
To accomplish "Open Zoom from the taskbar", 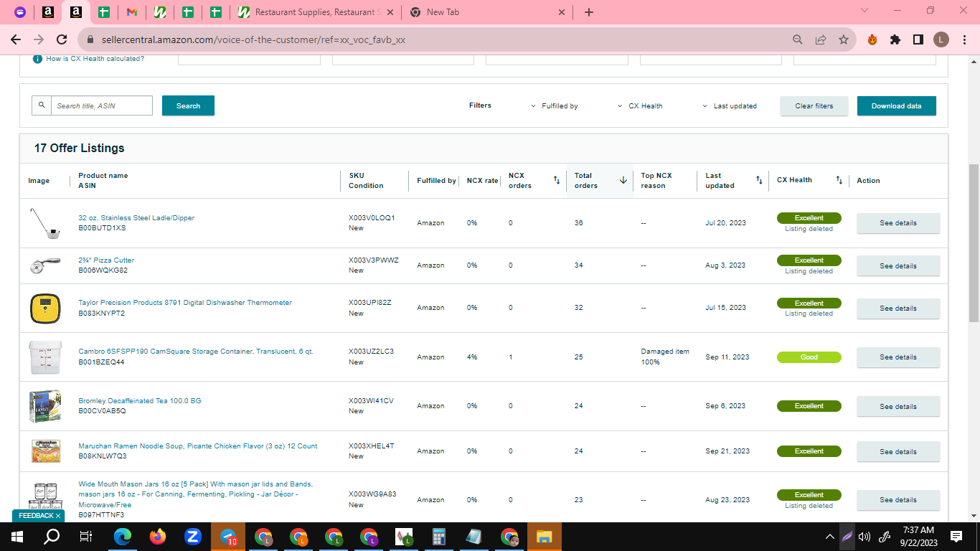I will 192,536.
